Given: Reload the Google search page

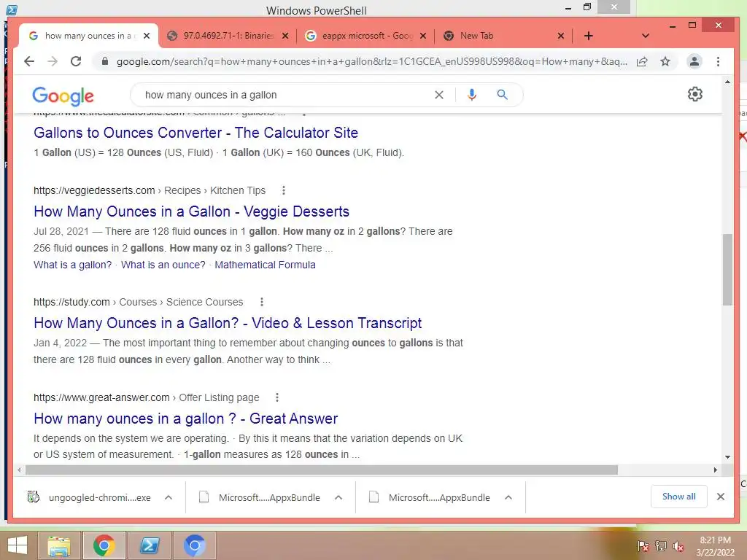Looking at the screenshot, I should (x=76, y=61).
